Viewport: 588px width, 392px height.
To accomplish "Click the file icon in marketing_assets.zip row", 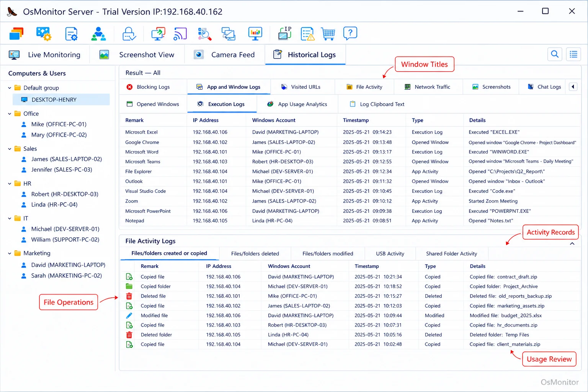I will pos(129,306).
